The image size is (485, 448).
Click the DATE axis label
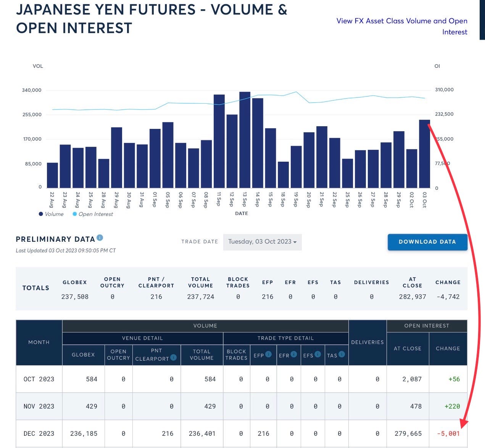pos(242,214)
